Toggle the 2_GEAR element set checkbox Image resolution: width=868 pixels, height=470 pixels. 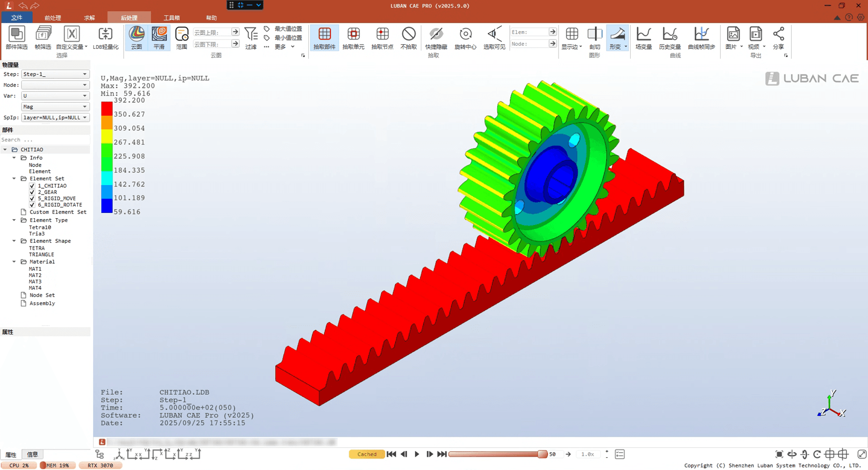(32, 192)
